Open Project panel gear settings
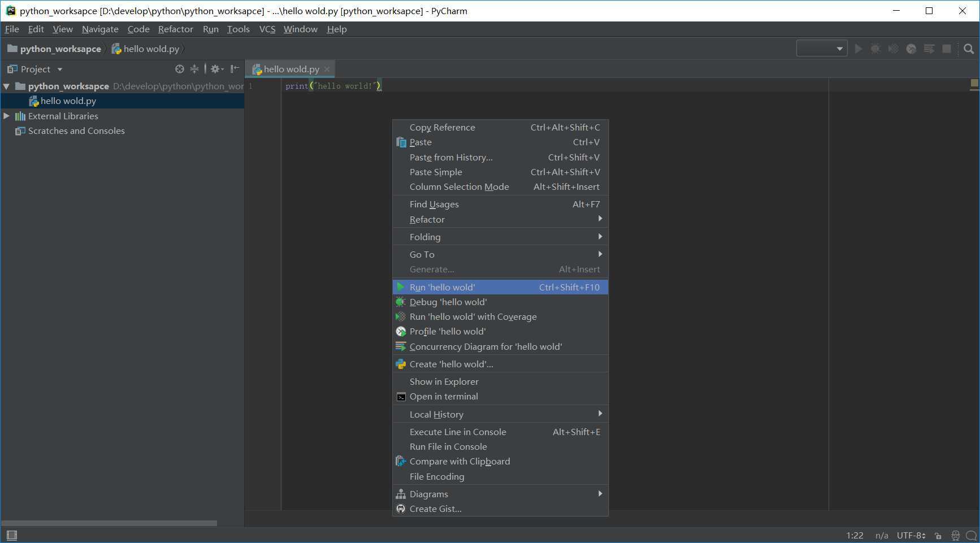This screenshot has width=980, height=543. click(217, 69)
